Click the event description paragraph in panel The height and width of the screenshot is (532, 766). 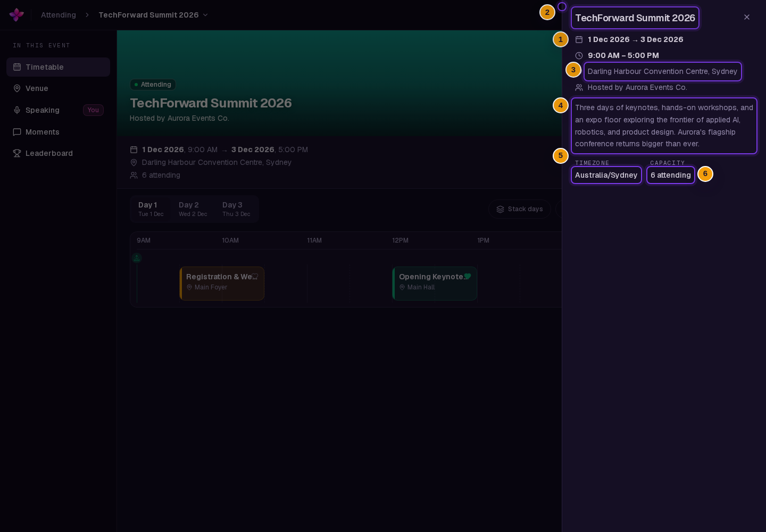tap(664, 126)
